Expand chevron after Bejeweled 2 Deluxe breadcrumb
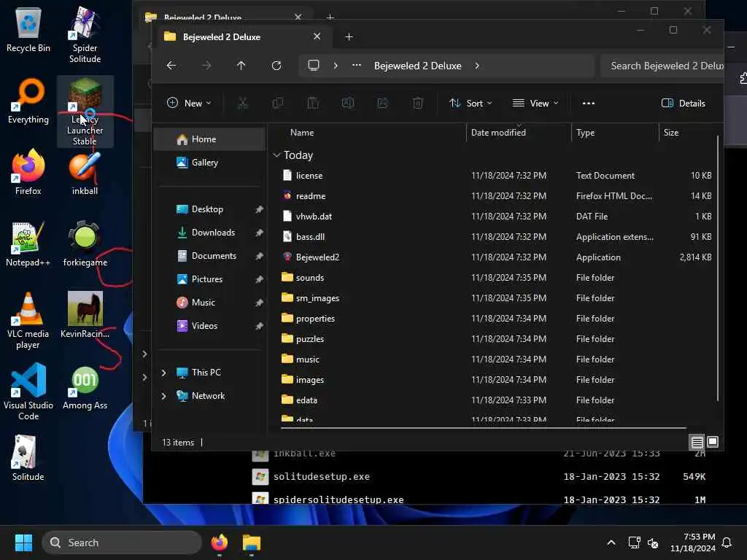This screenshot has height=560, width=747. 477,66
